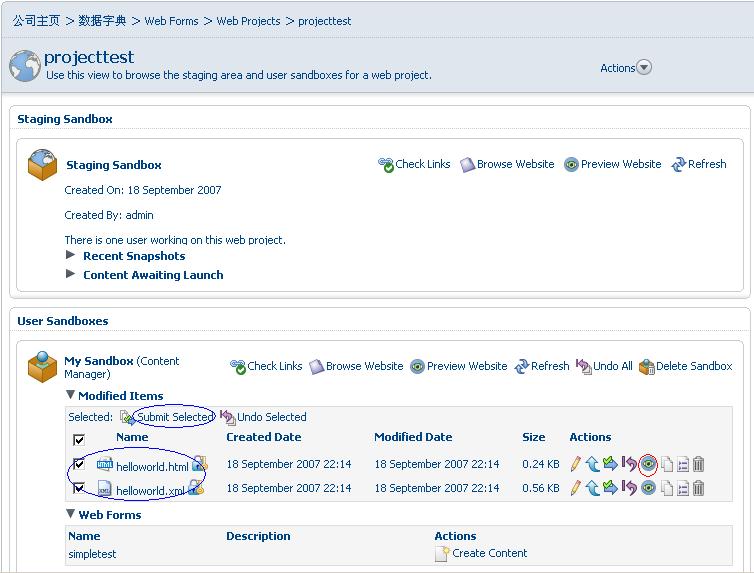Undo changes to helloworld.html

pyautogui.click(x=629, y=464)
